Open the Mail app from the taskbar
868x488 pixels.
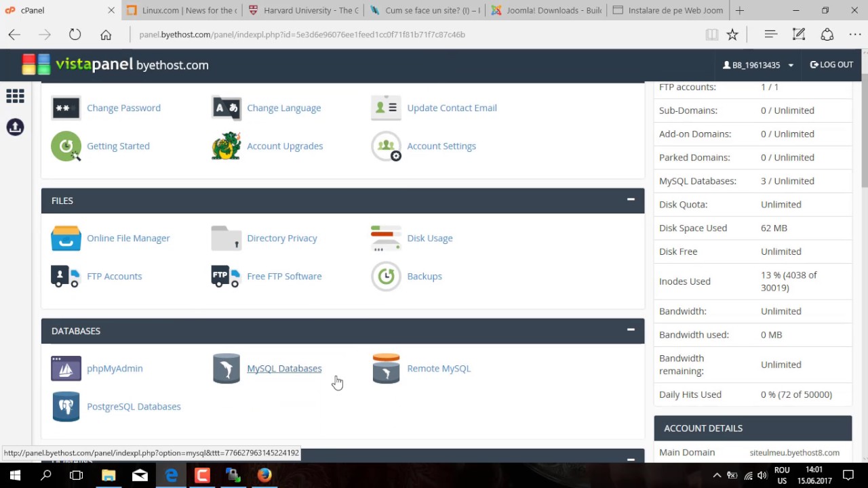pyautogui.click(x=140, y=475)
